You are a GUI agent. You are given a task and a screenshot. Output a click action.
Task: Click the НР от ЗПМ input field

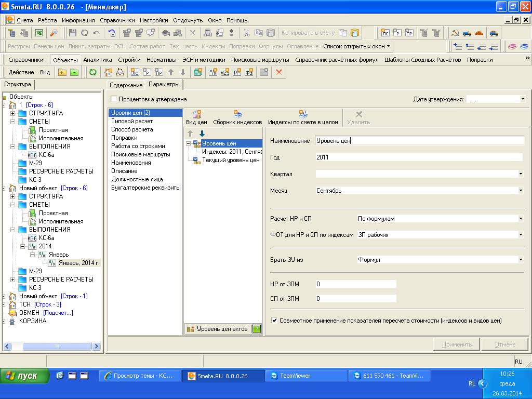[x=355, y=284]
